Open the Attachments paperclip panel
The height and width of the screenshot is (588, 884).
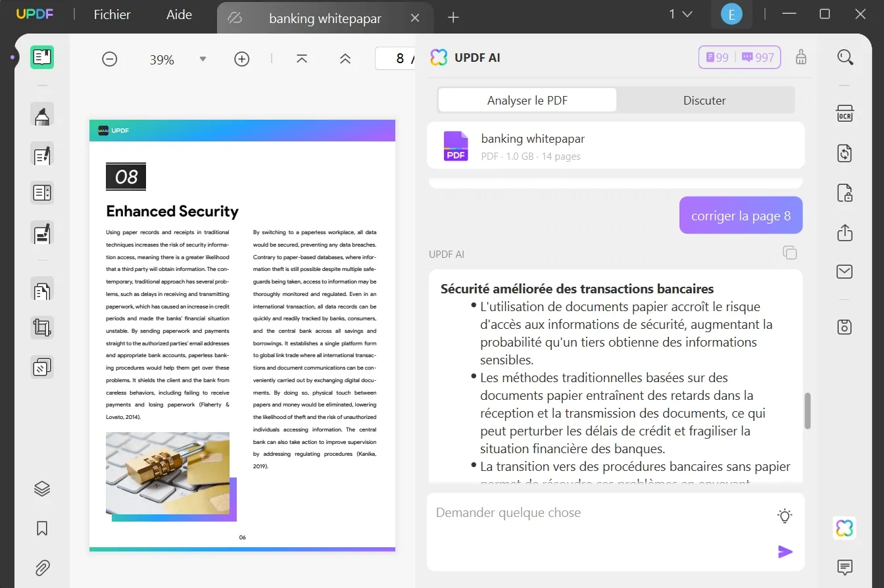[x=42, y=567]
